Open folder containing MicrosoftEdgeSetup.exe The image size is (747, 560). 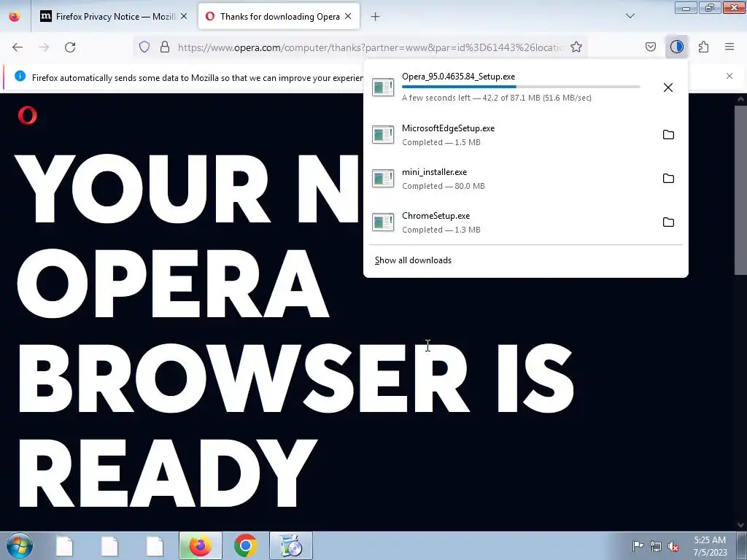668,135
